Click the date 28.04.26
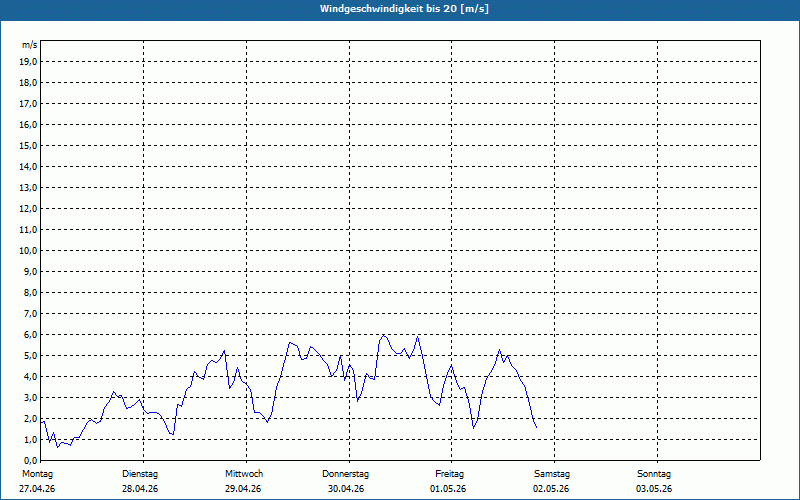Viewport: 800px width, 500px height. click(x=140, y=489)
